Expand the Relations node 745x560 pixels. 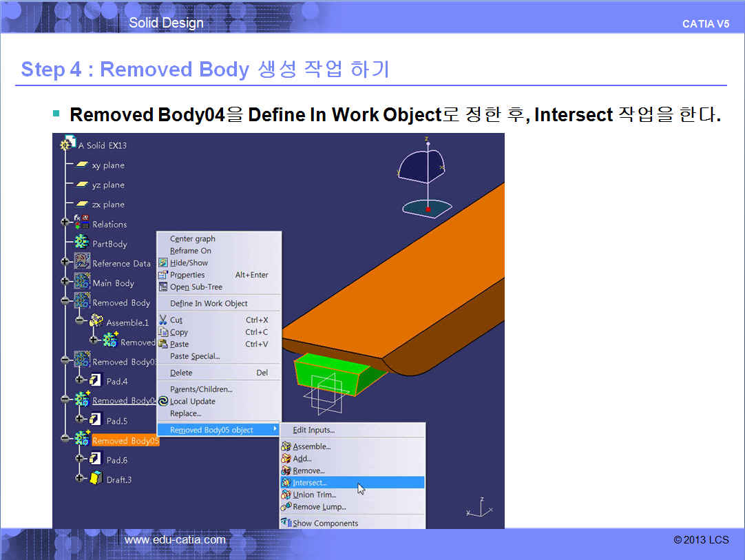[65, 222]
